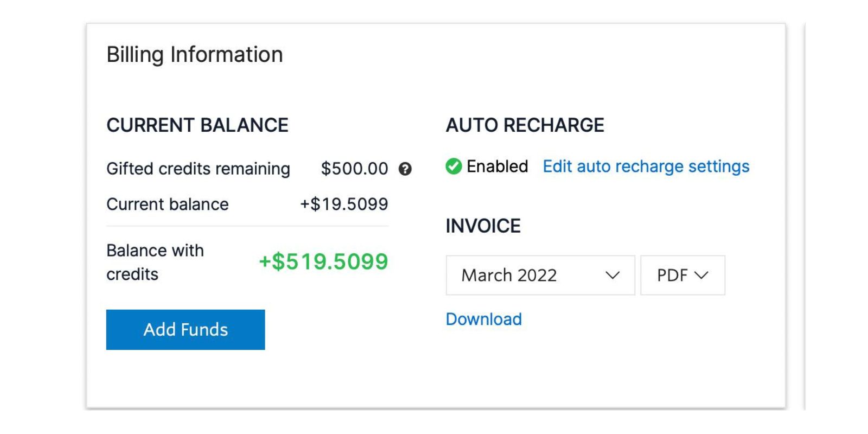Viewport: 868px width, 434px height.
Task: Click the green Enabled checkmark icon
Action: [x=454, y=167]
